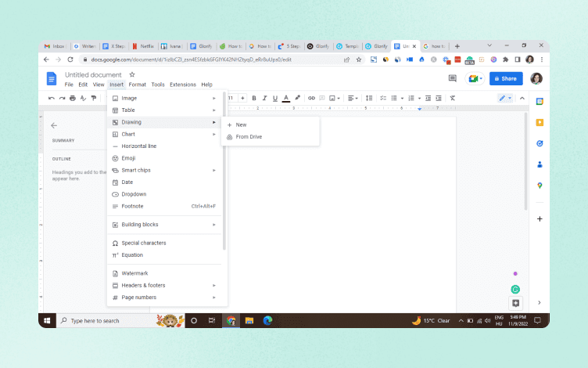Click the font size field showing 11
Image resolution: width=588 pixels, height=368 pixels.
[x=231, y=99]
